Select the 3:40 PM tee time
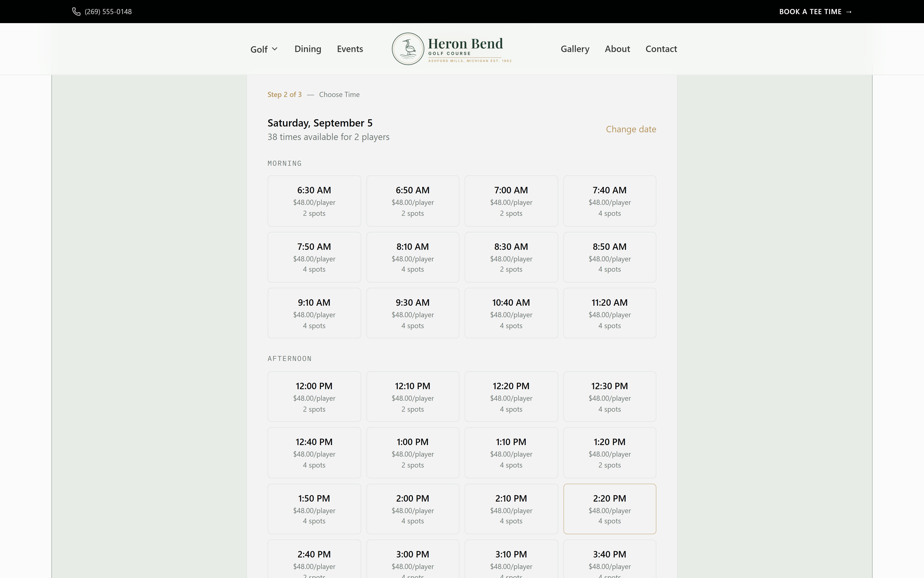 tap(610, 559)
